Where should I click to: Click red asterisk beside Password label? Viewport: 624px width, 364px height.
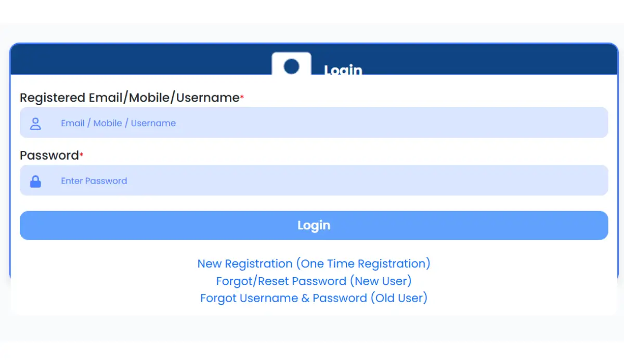pos(81,155)
